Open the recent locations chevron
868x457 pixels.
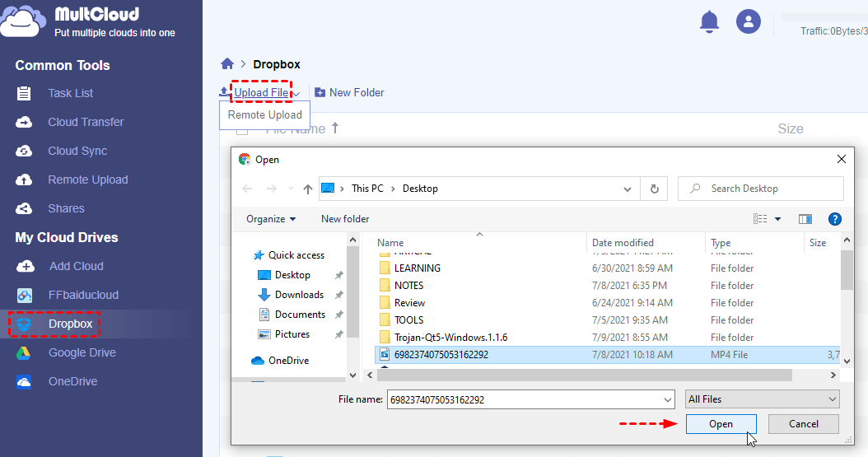pyautogui.click(x=291, y=189)
